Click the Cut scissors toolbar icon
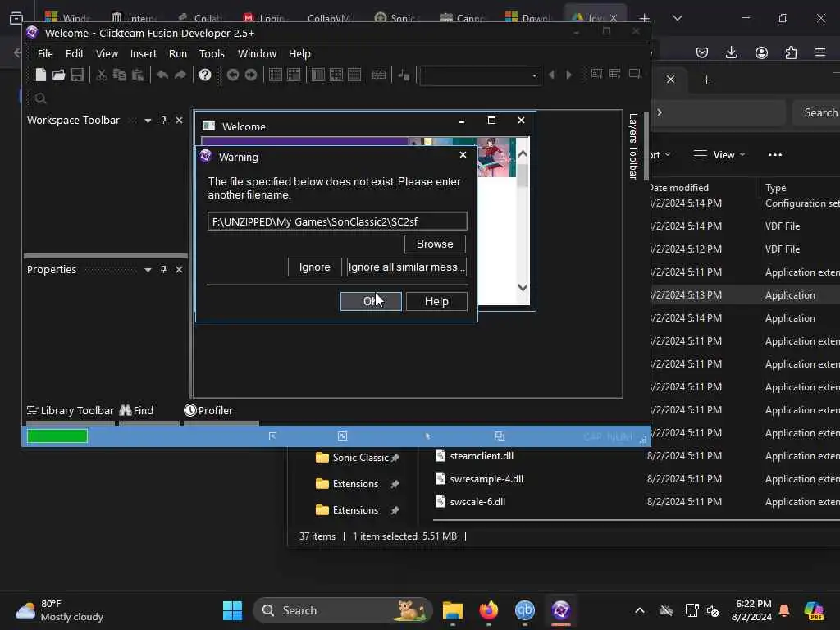Image resolution: width=840 pixels, height=630 pixels. [x=101, y=75]
